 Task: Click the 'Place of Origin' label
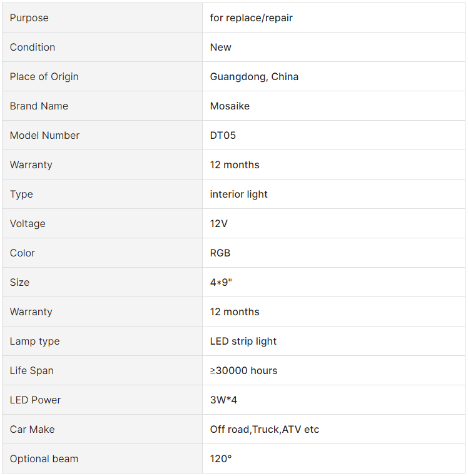pos(44,77)
